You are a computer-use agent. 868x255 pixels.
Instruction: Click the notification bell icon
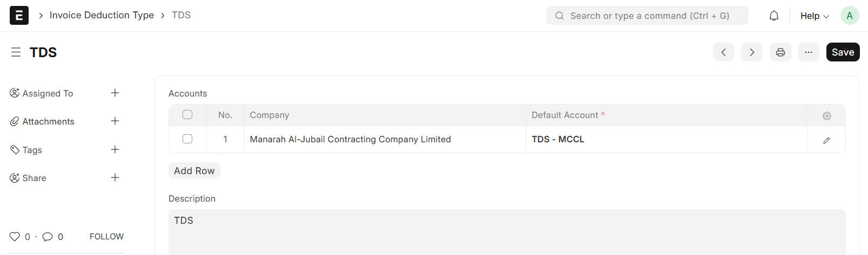tap(774, 16)
